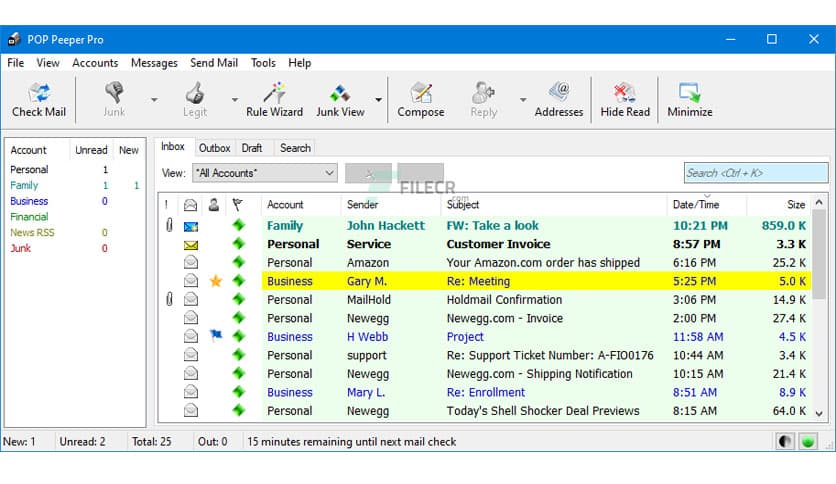Open the All Accounts view dropdown
Viewport: 836px width, 484px height.
tap(264, 173)
